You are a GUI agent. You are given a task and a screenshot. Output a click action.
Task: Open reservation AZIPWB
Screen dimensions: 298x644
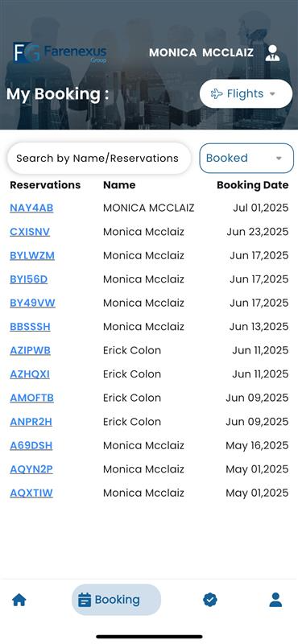(x=30, y=351)
